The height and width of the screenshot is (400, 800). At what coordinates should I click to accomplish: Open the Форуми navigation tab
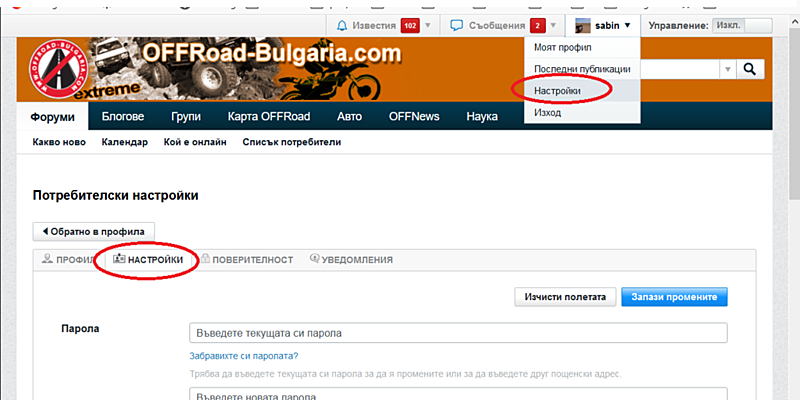pos(53,117)
